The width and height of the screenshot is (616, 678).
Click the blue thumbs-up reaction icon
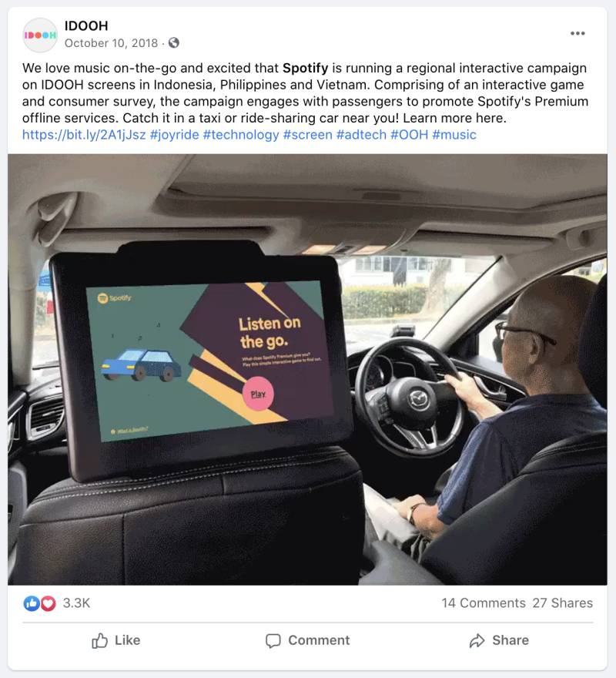(32, 602)
